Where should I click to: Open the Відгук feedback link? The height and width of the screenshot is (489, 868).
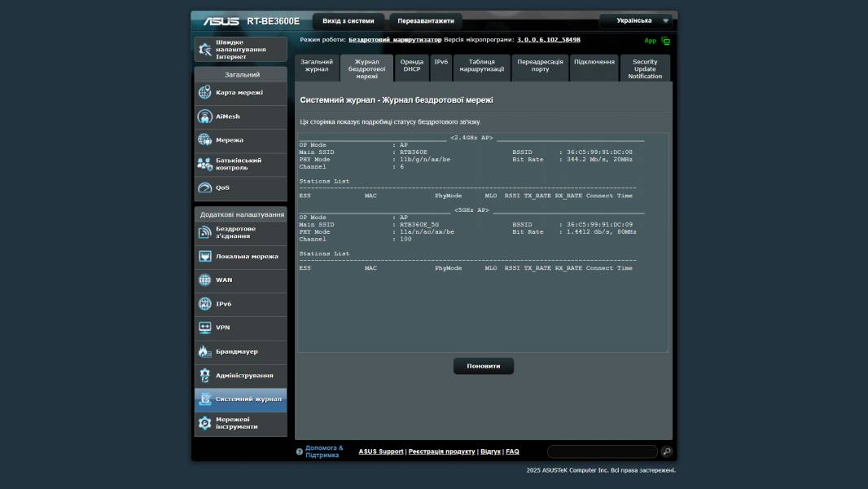click(x=490, y=452)
